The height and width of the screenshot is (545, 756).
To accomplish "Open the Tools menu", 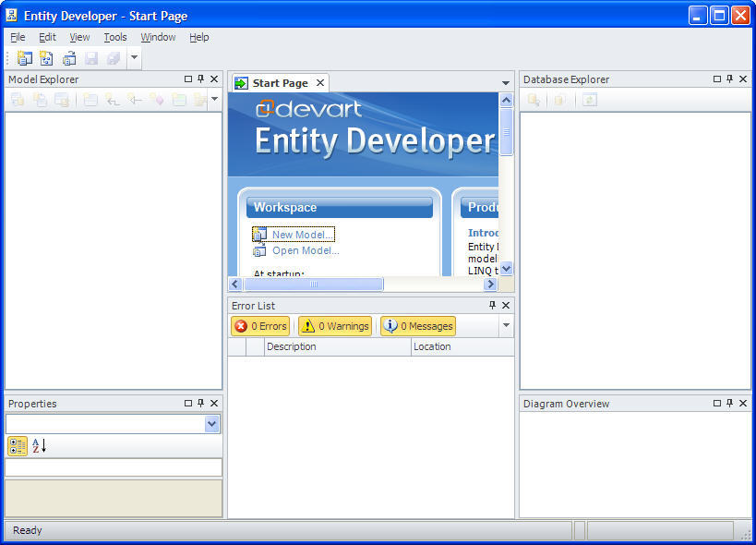I will click(115, 37).
